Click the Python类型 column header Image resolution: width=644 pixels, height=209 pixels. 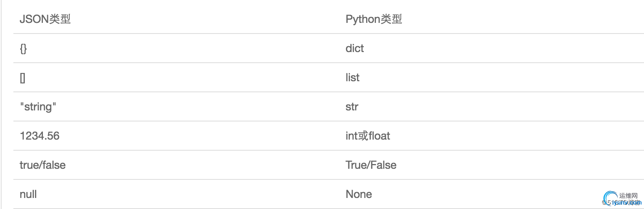pos(374,19)
